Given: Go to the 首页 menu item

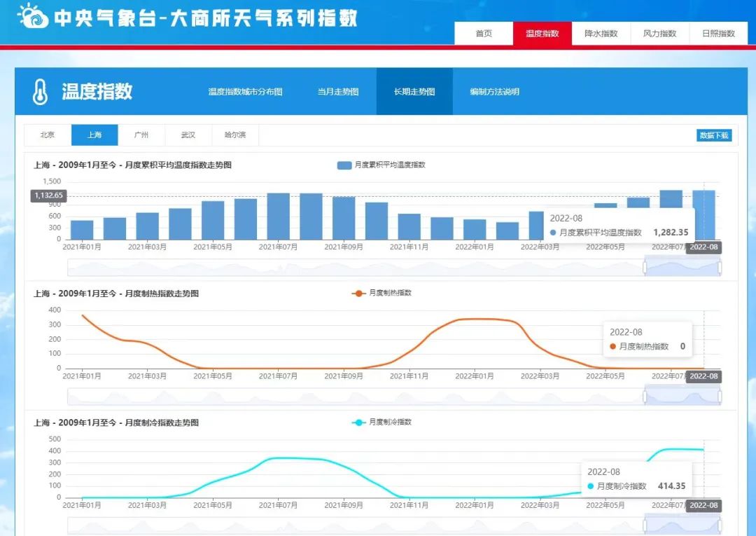Looking at the screenshot, I should tap(484, 33).
